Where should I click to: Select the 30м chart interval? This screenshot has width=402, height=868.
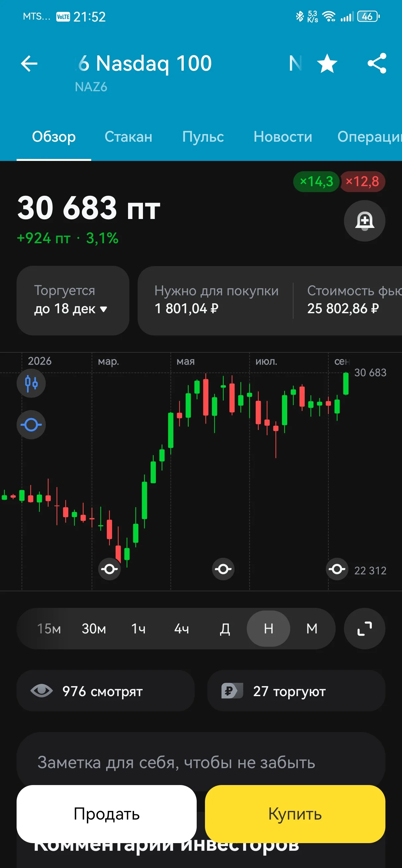pos(94,628)
